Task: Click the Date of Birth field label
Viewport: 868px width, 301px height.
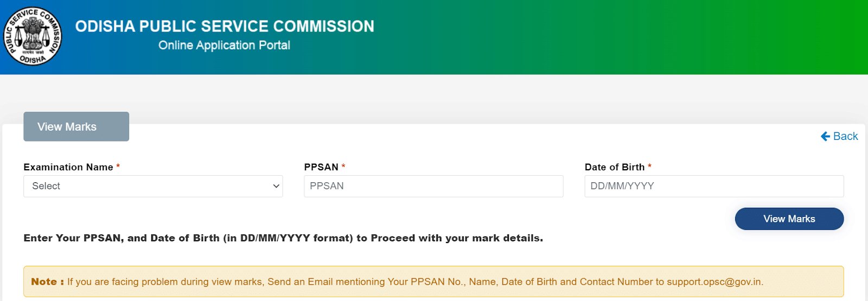Action: (615, 167)
